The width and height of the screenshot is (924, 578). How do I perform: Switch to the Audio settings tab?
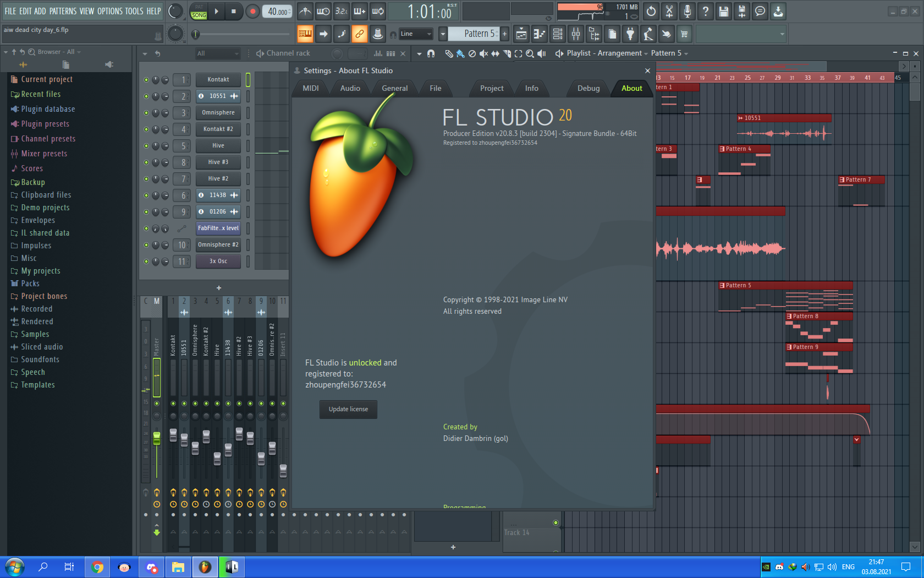point(350,88)
